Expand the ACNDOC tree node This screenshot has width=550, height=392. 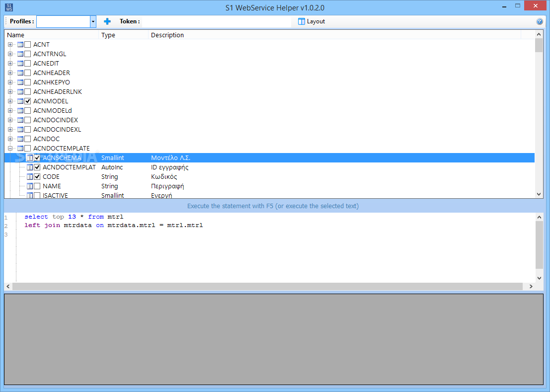click(10, 139)
